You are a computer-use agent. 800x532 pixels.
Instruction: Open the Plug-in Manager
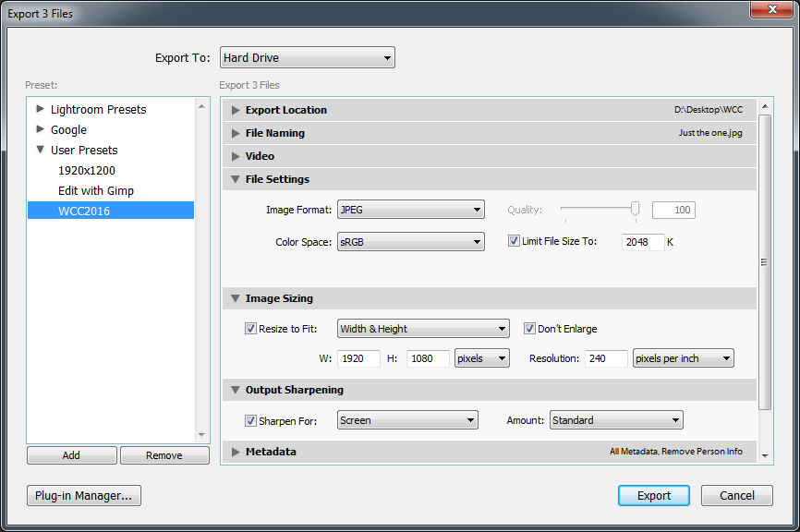pyautogui.click(x=83, y=495)
